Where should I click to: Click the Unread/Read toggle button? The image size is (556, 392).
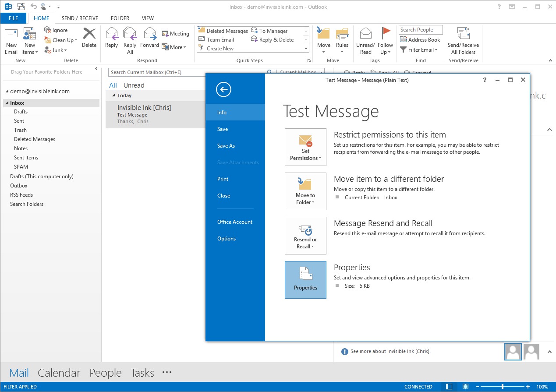coord(365,41)
